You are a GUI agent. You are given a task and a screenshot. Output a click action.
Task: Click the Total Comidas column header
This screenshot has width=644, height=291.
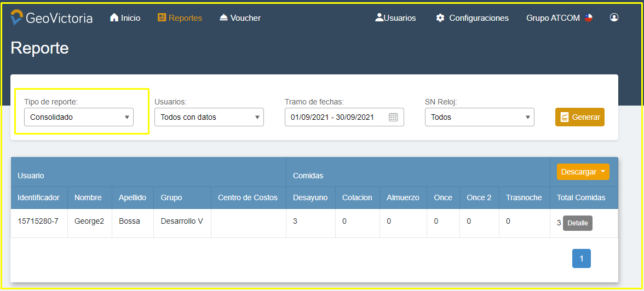(581, 197)
